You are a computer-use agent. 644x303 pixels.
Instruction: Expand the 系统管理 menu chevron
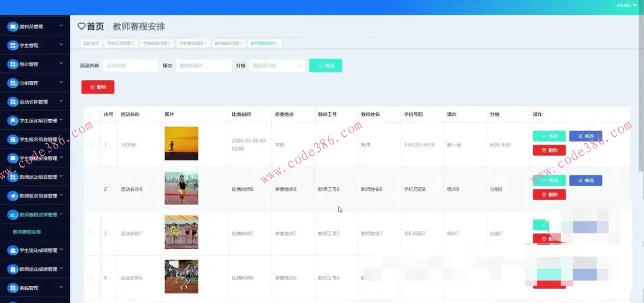coord(61,287)
